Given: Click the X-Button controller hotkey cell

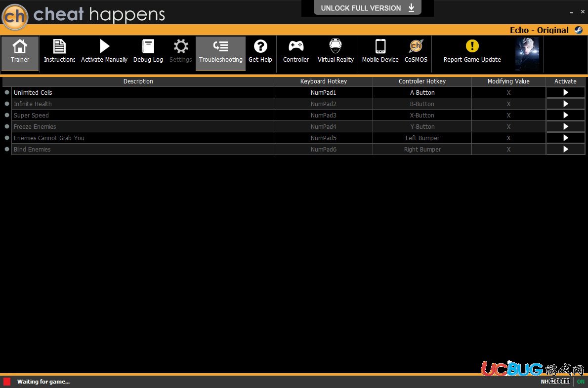Looking at the screenshot, I should coord(422,116).
